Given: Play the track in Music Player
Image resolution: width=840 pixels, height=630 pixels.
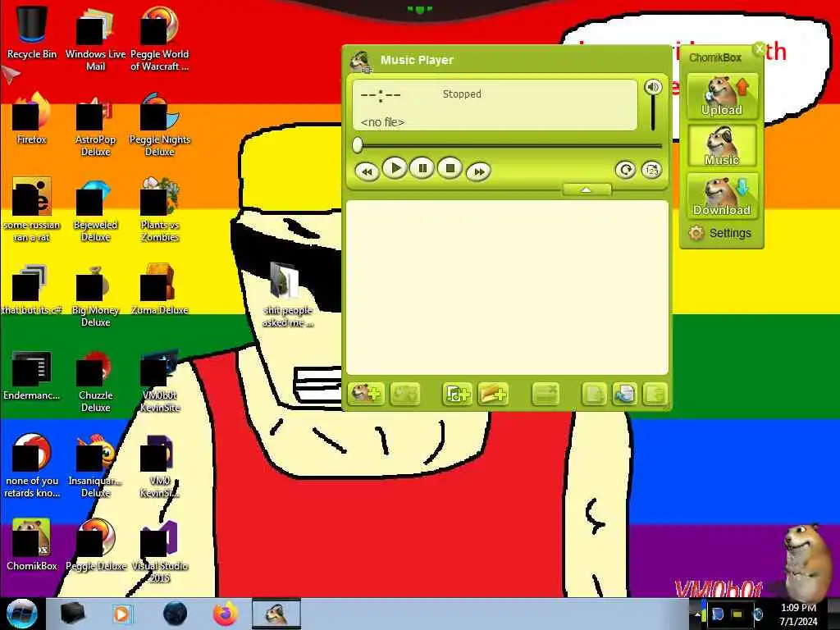Looking at the screenshot, I should point(395,169).
